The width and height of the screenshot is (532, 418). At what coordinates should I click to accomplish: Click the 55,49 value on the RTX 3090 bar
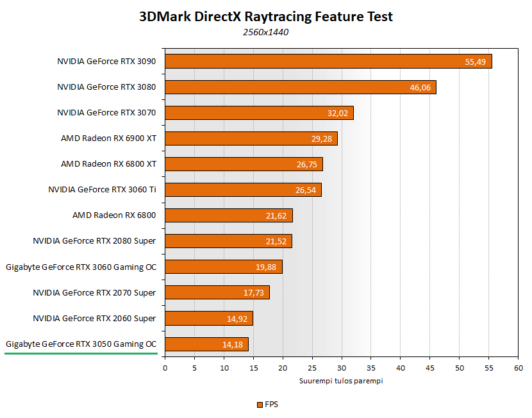476,62
